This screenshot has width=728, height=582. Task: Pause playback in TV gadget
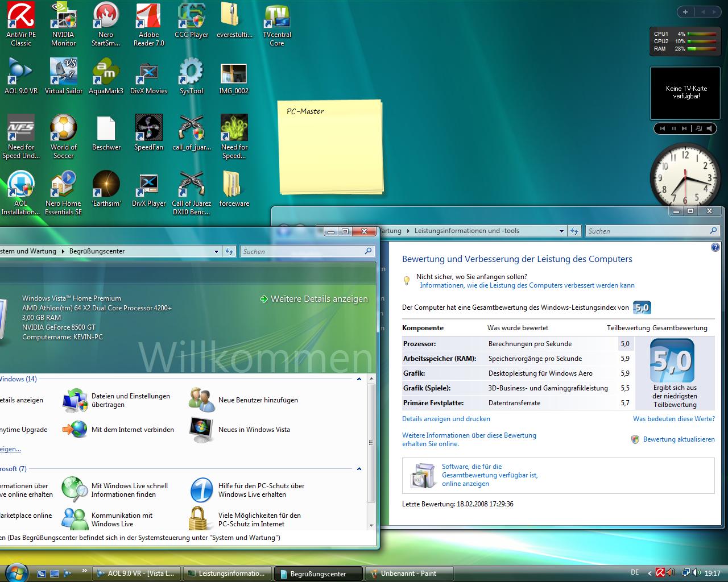[673, 128]
